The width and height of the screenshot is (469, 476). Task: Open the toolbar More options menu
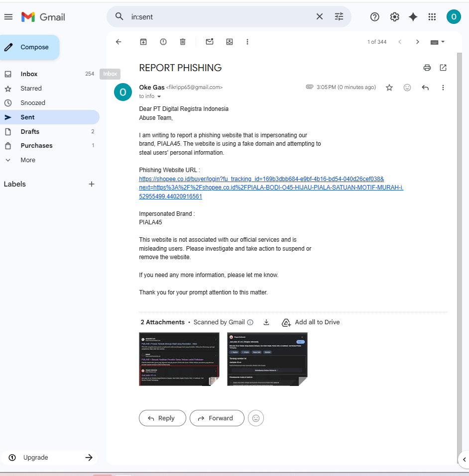247,42
